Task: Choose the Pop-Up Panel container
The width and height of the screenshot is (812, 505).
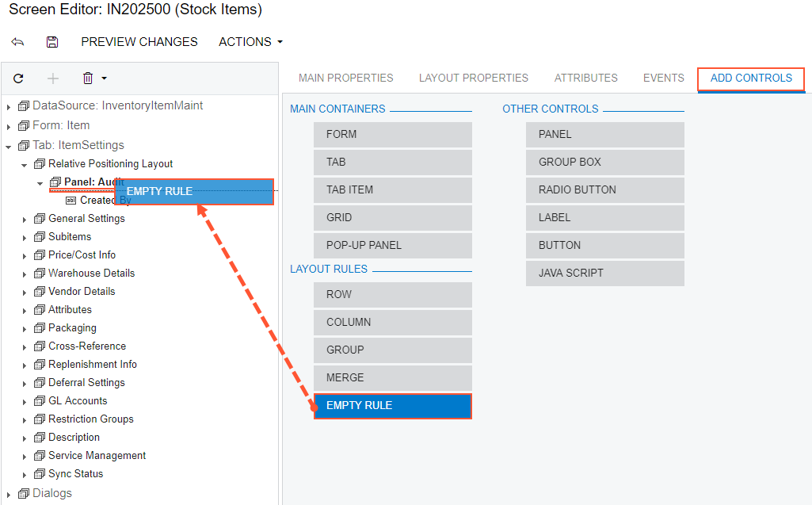Action: tap(392, 245)
